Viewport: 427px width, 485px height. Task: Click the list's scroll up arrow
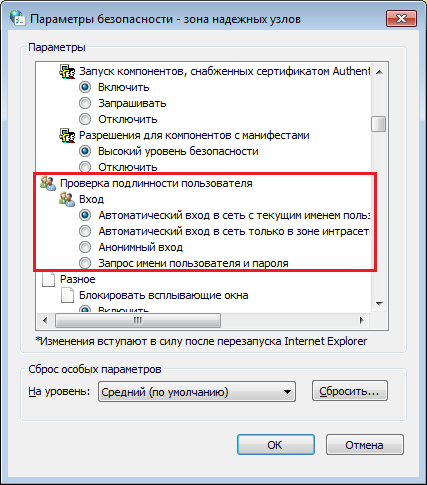[379, 72]
